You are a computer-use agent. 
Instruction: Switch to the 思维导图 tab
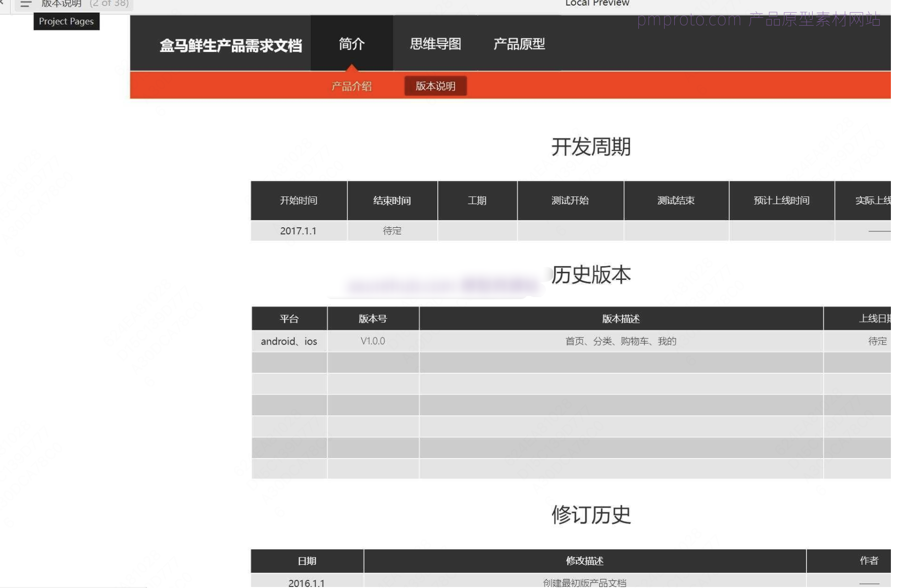[435, 43]
